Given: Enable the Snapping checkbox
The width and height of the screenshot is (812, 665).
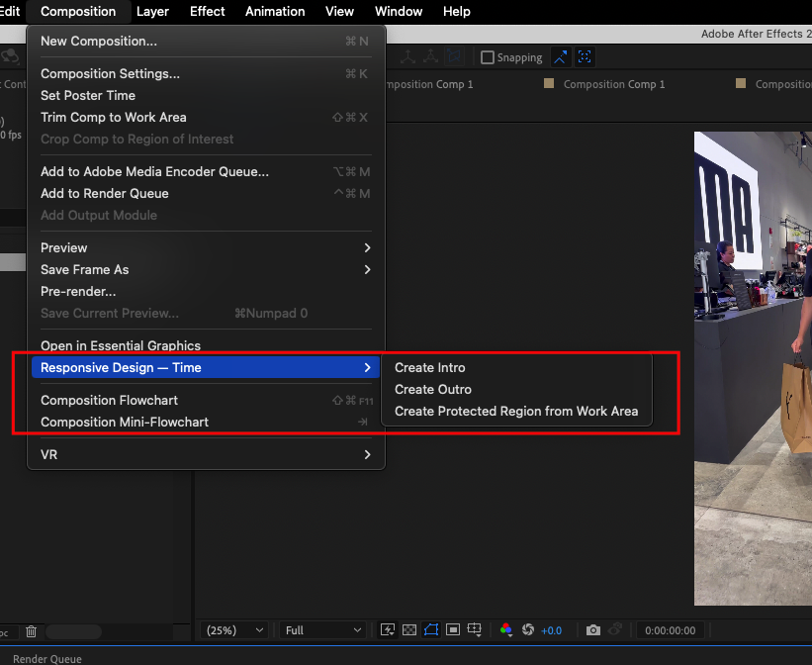Looking at the screenshot, I should coord(488,56).
